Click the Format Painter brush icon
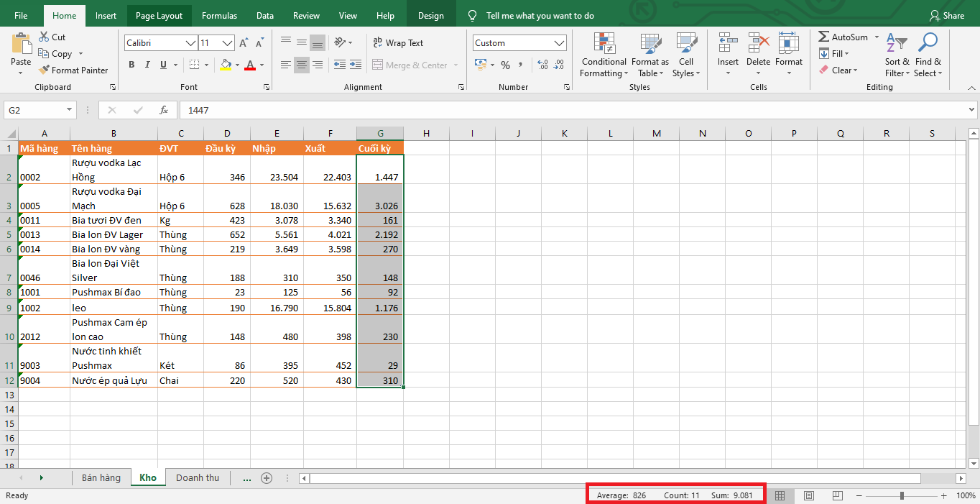The height and width of the screenshot is (504, 980). pyautogui.click(x=44, y=70)
